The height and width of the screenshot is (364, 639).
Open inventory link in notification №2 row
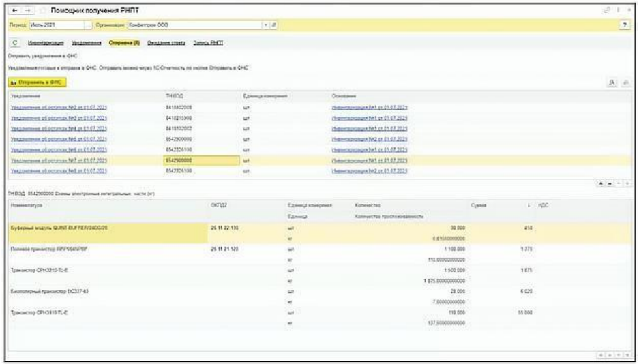370,108
